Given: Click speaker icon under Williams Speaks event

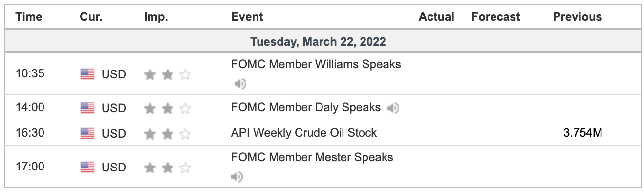Looking at the screenshot, I should (x=240, y=84).
